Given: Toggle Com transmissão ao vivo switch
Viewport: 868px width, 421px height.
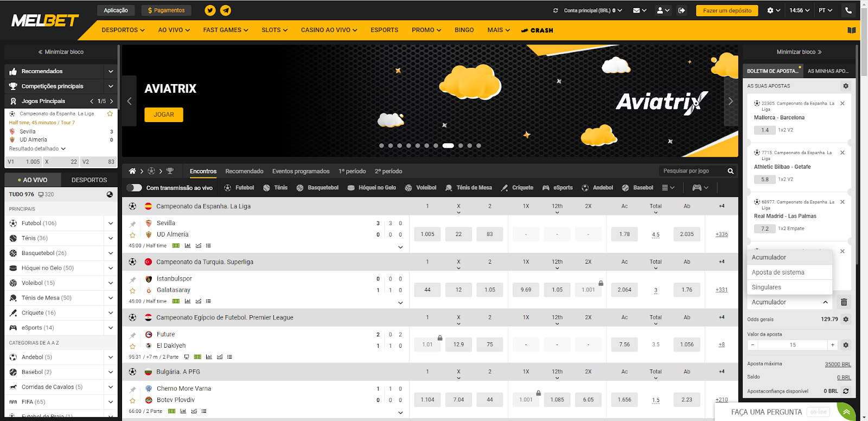Looking at the screenshot, I should coord(134,188).
